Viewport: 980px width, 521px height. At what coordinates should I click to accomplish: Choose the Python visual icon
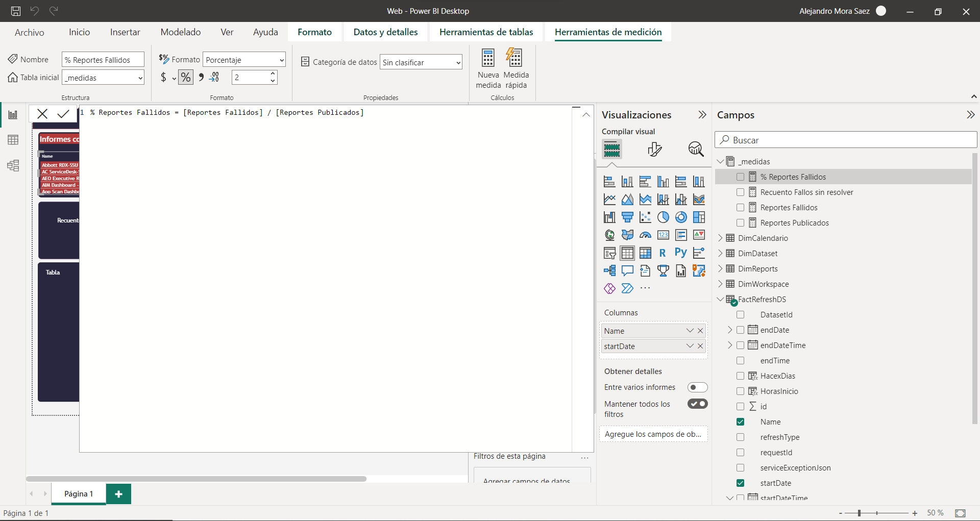pyautogui.click(x=680, y=253)
